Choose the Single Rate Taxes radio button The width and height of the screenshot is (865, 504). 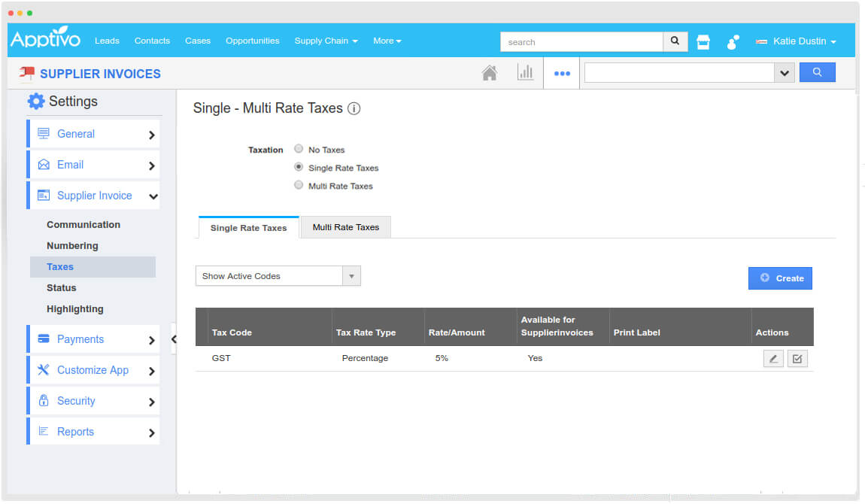[299, 167]
